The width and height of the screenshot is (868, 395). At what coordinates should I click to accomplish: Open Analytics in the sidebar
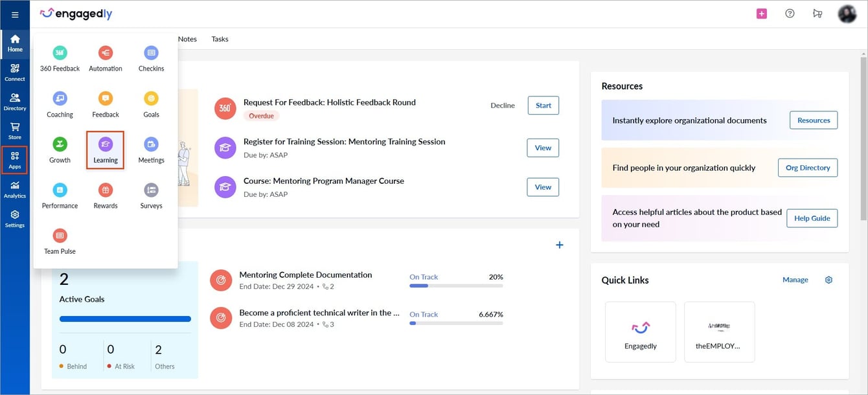15,189
